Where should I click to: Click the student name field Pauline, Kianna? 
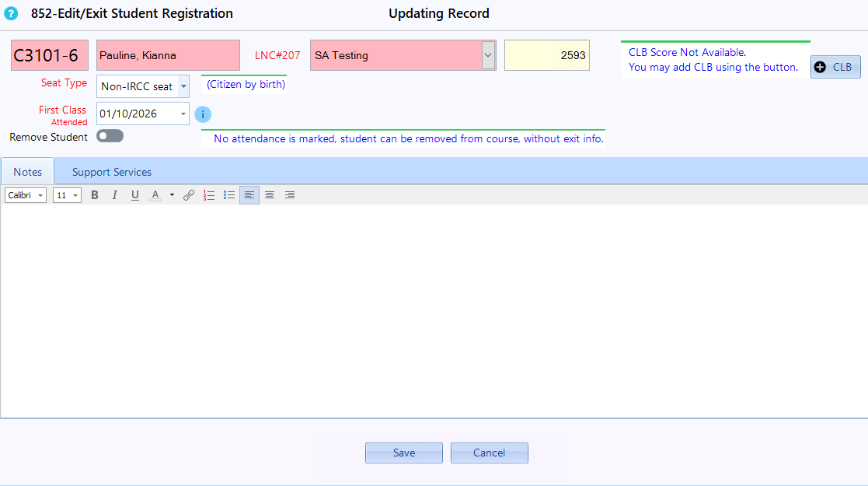tap(169, 55)
